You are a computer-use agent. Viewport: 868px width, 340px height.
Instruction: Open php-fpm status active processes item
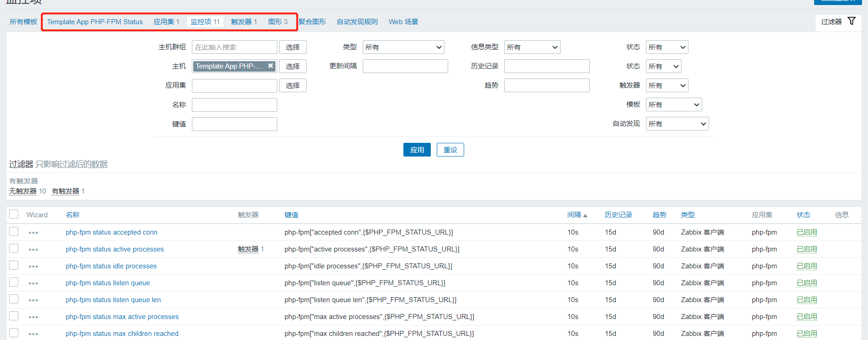(115, 249)
